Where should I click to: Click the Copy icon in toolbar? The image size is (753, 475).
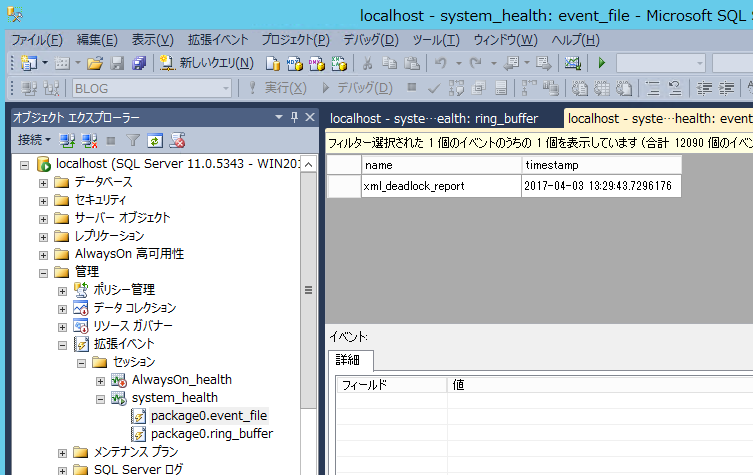point(389,63)
